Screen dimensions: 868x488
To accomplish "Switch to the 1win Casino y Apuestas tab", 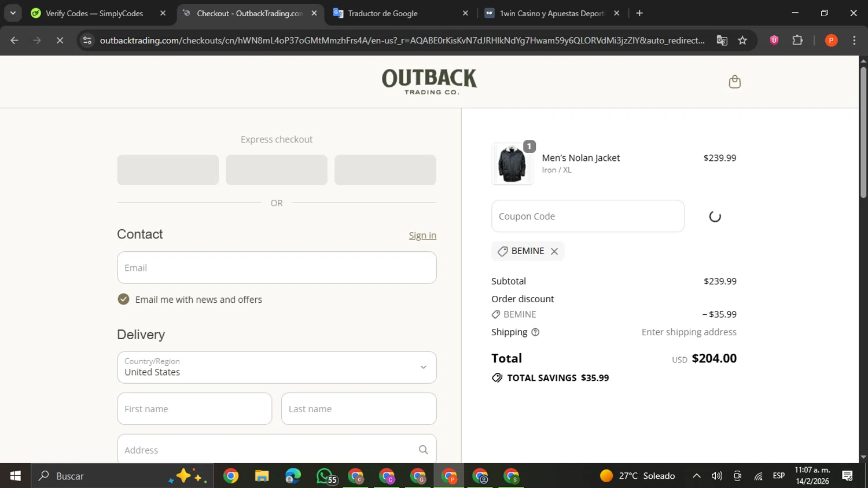I will 552,13.
